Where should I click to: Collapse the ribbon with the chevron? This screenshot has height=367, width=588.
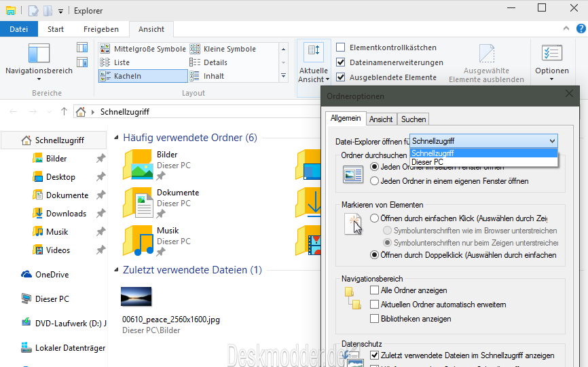(x=566, y=28)
